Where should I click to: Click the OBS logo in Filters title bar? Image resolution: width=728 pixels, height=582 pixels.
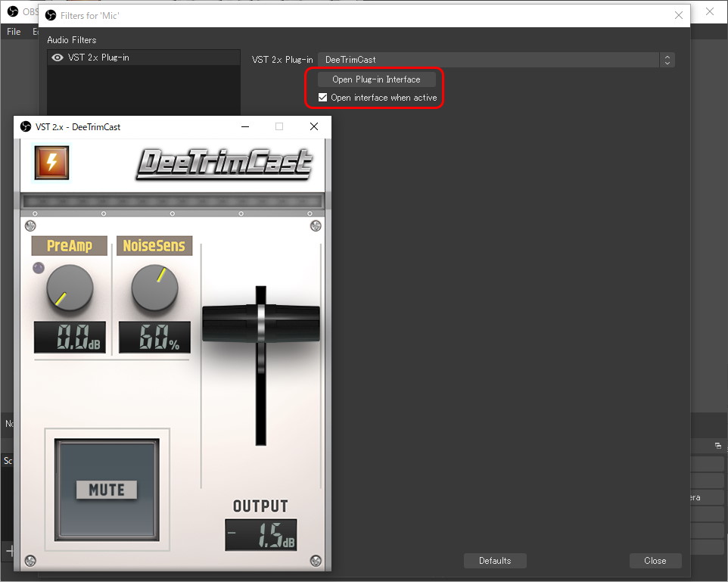point(51,15)
